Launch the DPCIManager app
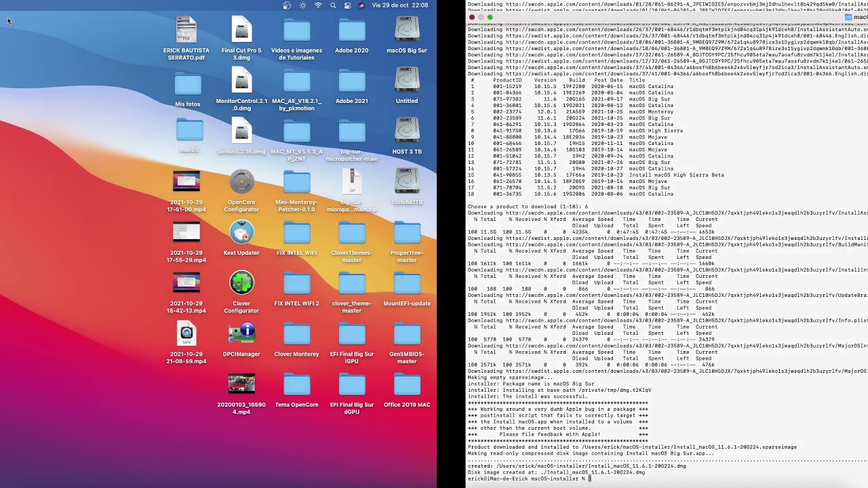The width and height of the screenshot is (868, 488). click(241, 334)
